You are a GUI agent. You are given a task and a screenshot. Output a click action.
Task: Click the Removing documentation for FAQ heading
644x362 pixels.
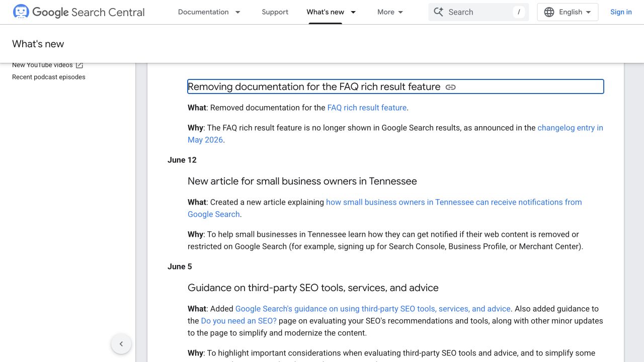pos(314,86)
